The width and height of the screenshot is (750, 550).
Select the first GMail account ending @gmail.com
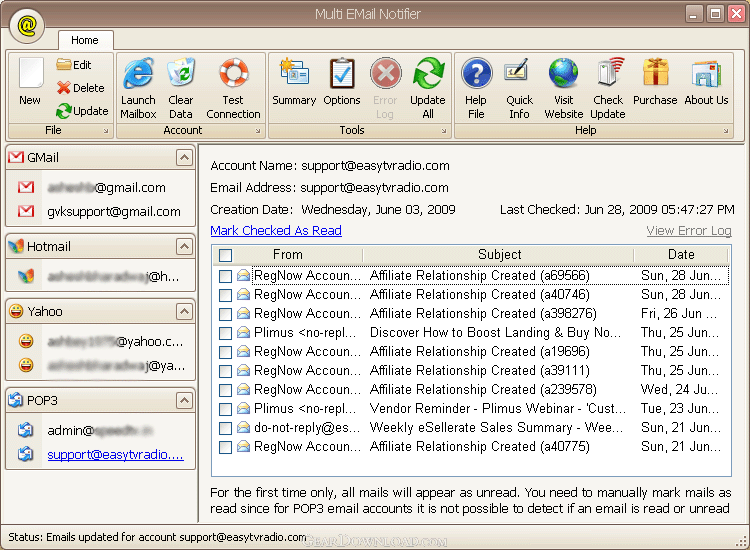(x=106, y=187)
